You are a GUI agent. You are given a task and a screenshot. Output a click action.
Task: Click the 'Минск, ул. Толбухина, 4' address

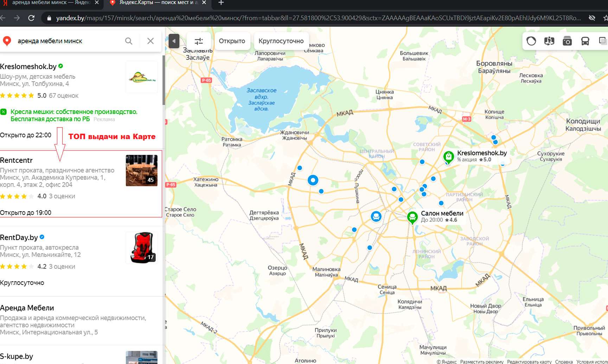(x=34, y=84)
